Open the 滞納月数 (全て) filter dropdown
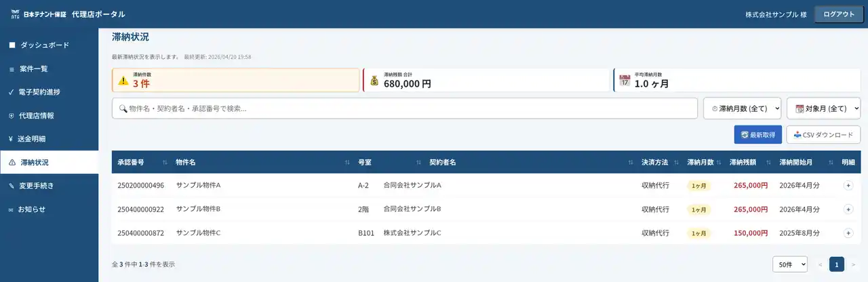The image size is (868, 282). point(742,108)
